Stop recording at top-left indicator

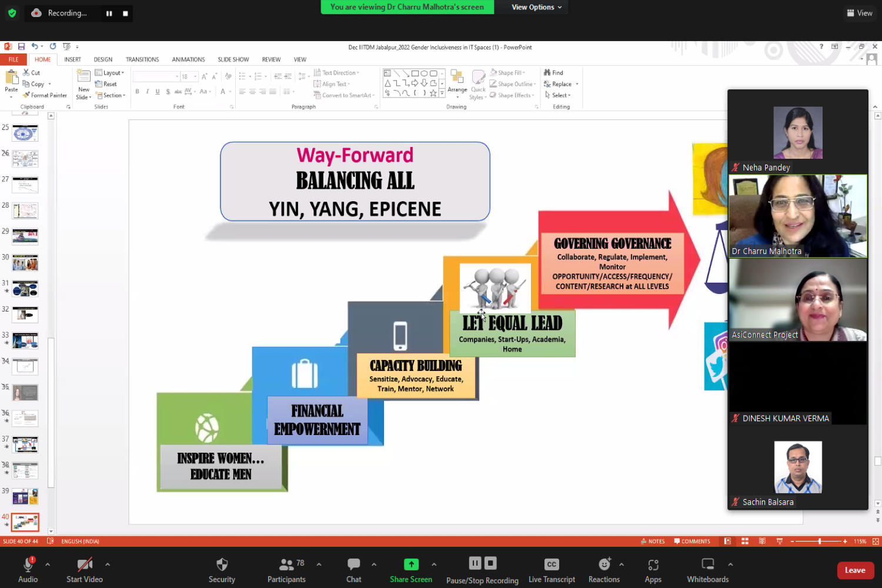click(x=125, y=13)
